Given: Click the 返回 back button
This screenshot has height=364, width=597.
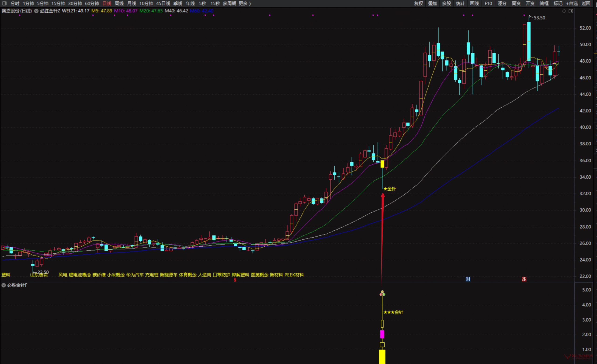Looking at the screenshot, I should [x=586, y=3].
